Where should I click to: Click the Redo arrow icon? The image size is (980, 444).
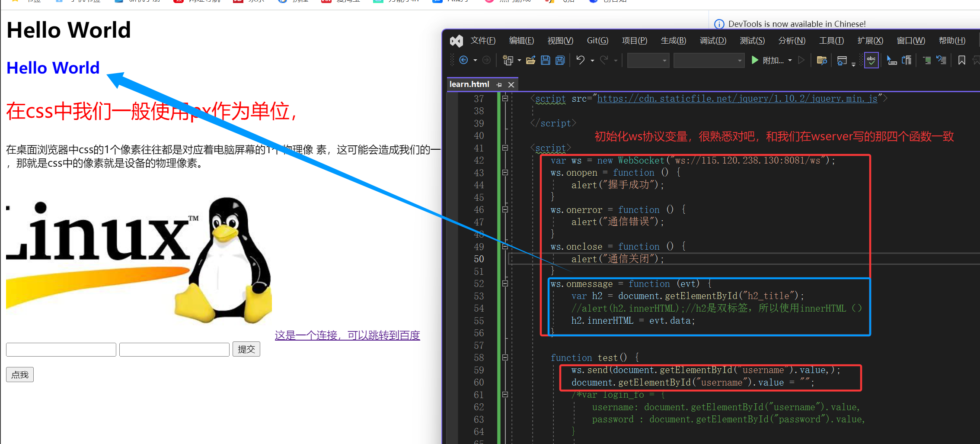click(x=604, y=60)
